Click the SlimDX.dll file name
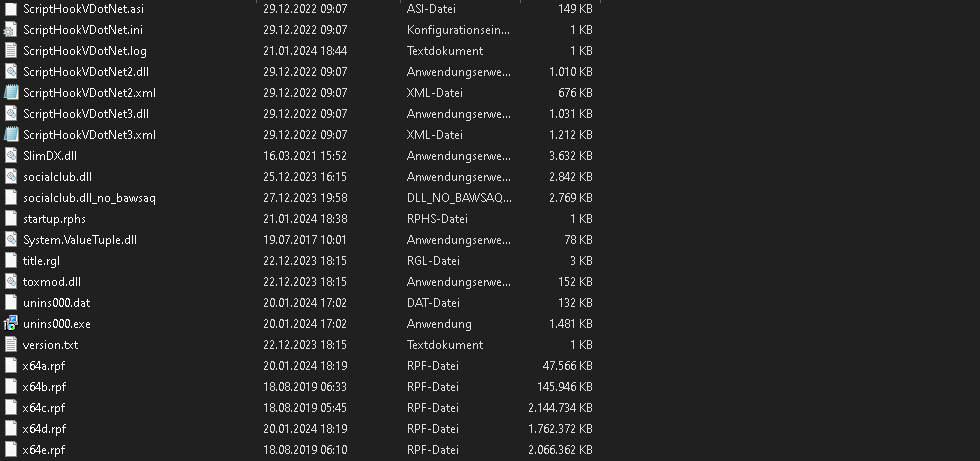This screenshot has width=980, height=461. pos(49,155)
